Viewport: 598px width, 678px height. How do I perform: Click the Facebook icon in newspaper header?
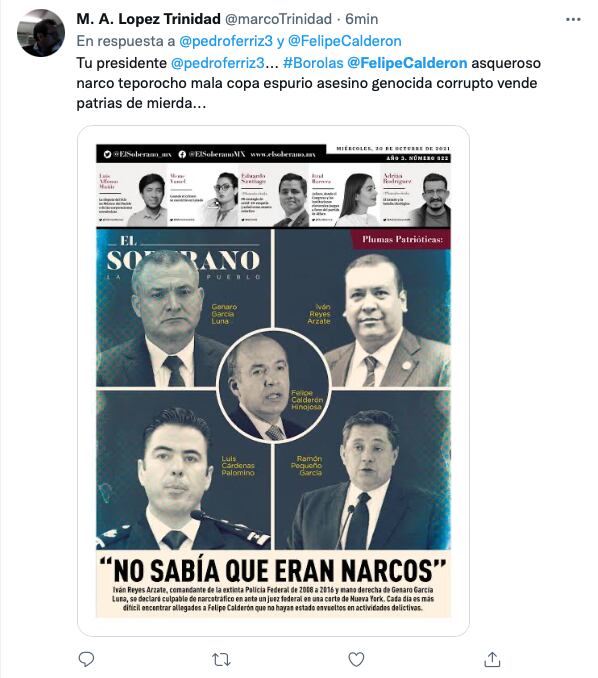click(x=182, y=154)
